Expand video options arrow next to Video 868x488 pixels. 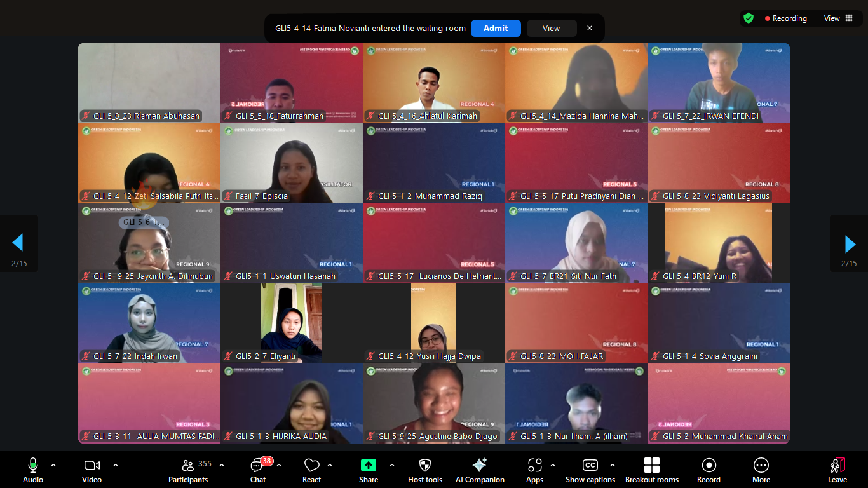116,465
